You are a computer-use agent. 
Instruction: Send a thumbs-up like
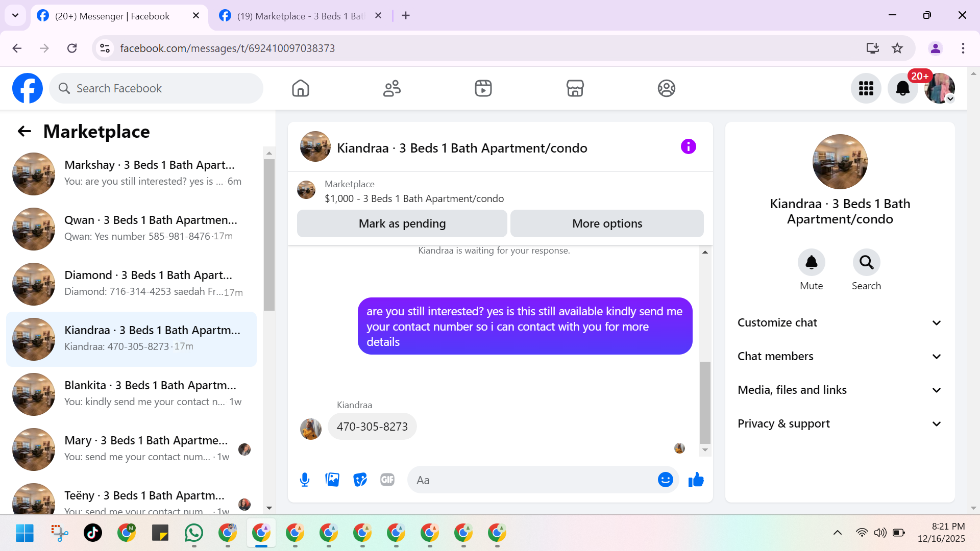(696, 480)
